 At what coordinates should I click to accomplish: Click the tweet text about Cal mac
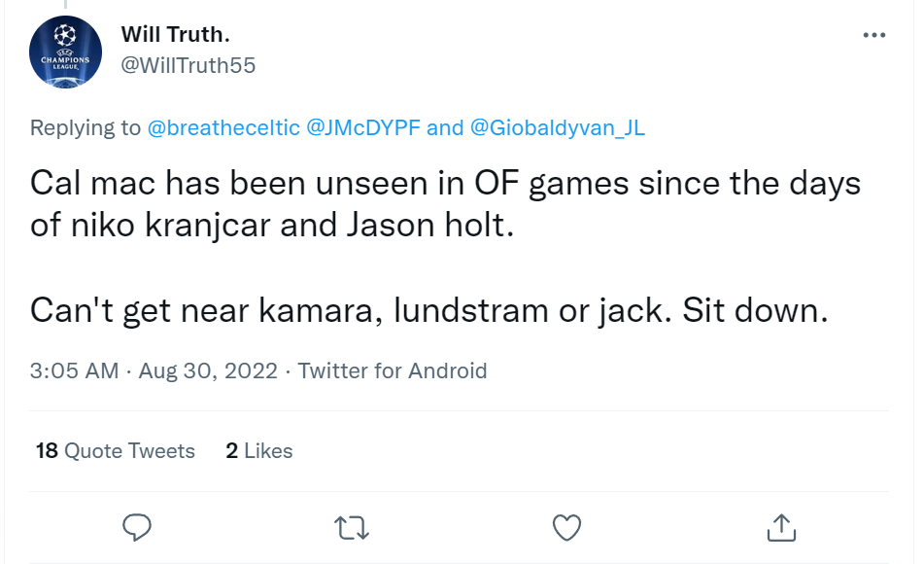(445, 204)
